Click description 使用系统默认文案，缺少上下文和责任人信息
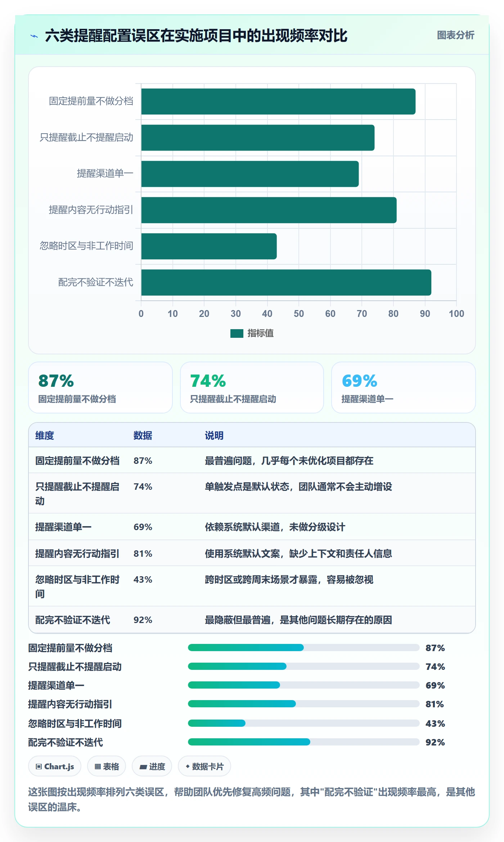 (298, 554)
